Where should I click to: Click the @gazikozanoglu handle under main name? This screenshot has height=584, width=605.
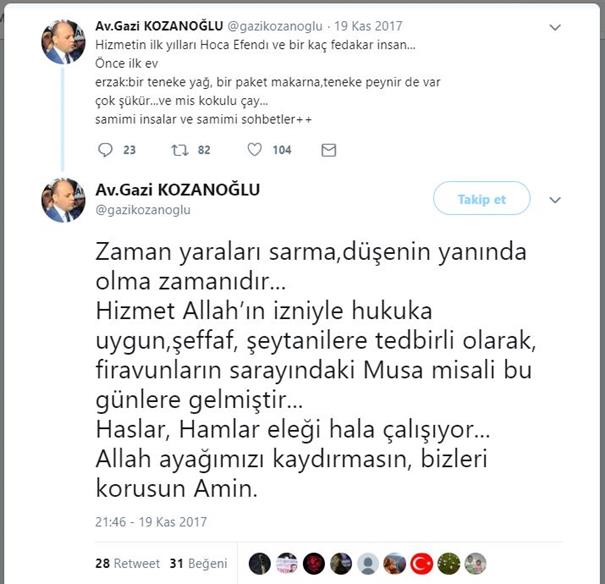(143, 210)
